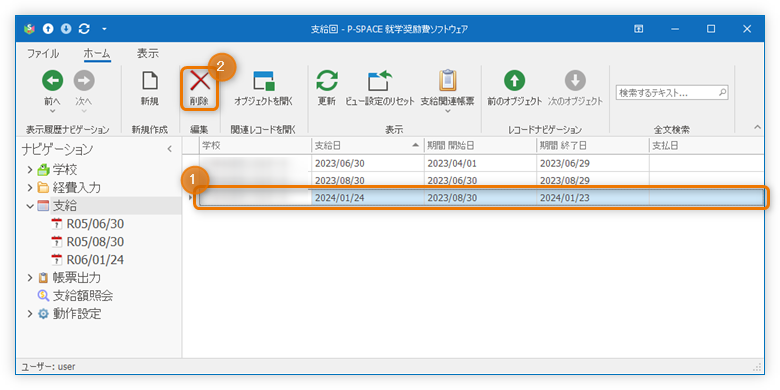Screen dimensions: 780x390
Task: Select 動作設定 in navigation tree
Action: [x=77, y=314]
